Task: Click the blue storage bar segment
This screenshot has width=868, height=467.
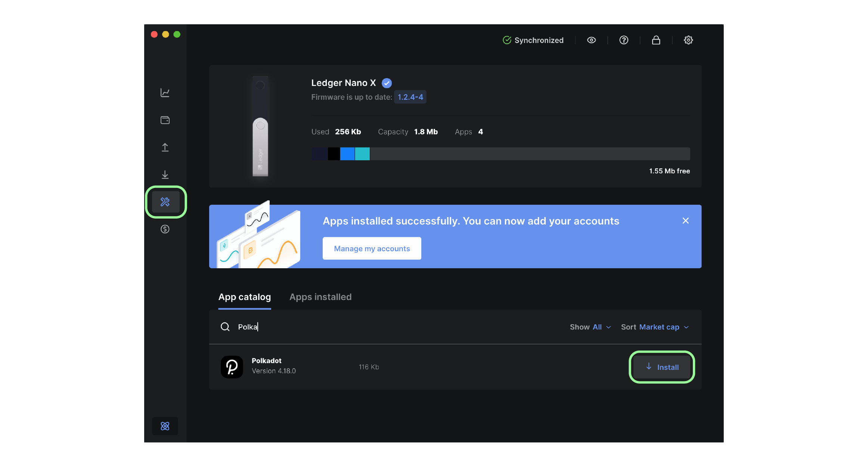Action: pyautogui.click(x=347, y=154)
